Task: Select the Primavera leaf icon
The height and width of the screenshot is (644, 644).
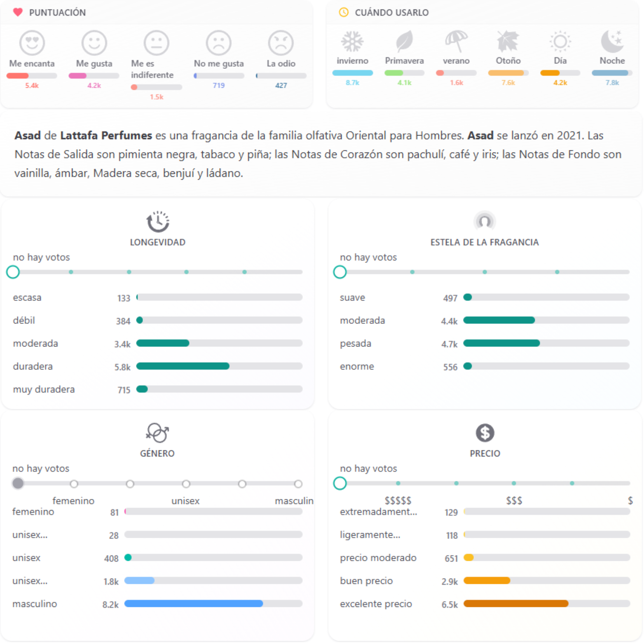Action: [404, 41]
